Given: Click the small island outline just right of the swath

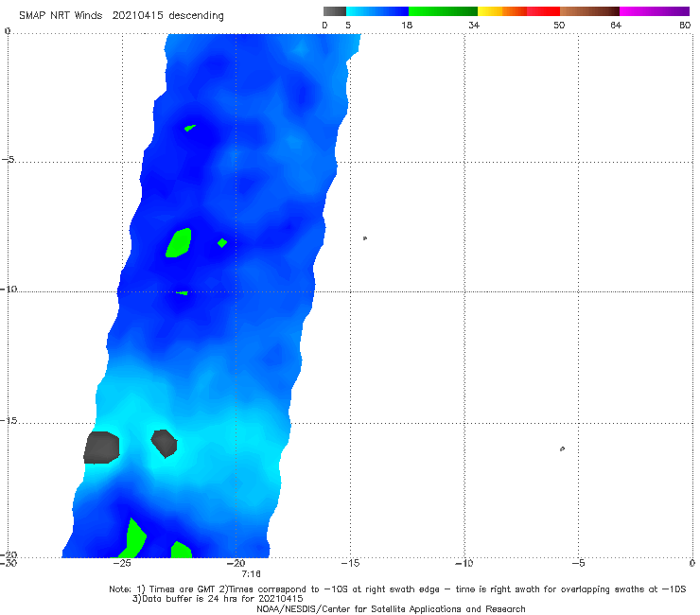Looking at the screenshot, I should coord(365,238).
